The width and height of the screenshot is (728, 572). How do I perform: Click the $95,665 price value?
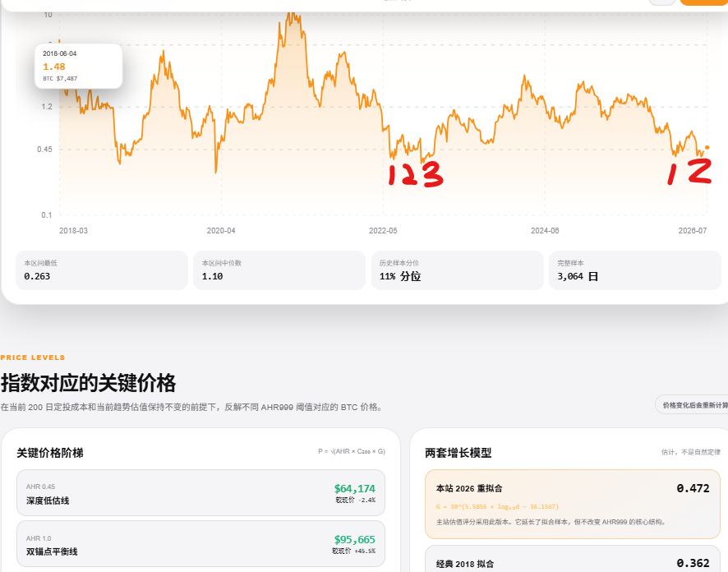click(x=355, y=539)
